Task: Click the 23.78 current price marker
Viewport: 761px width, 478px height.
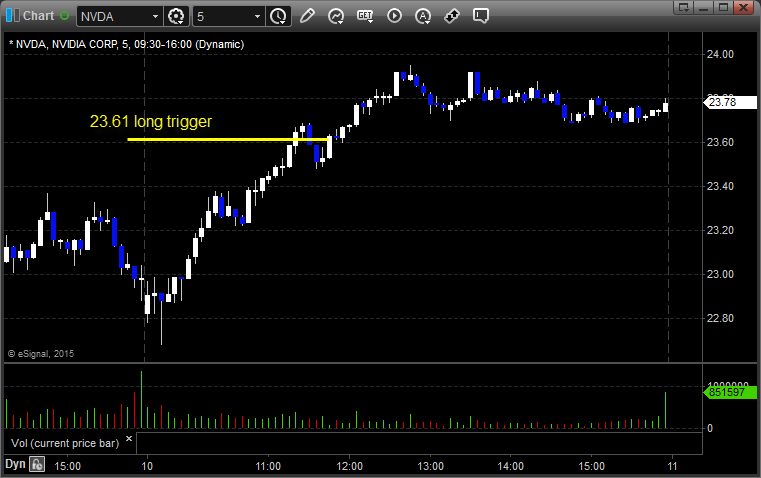Action: [730, 102]
